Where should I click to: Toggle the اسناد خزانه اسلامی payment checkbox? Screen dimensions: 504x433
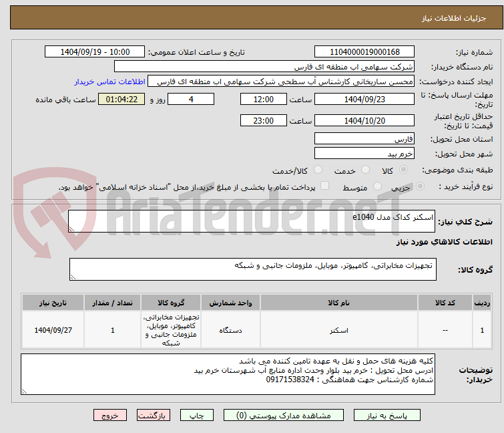325,186
